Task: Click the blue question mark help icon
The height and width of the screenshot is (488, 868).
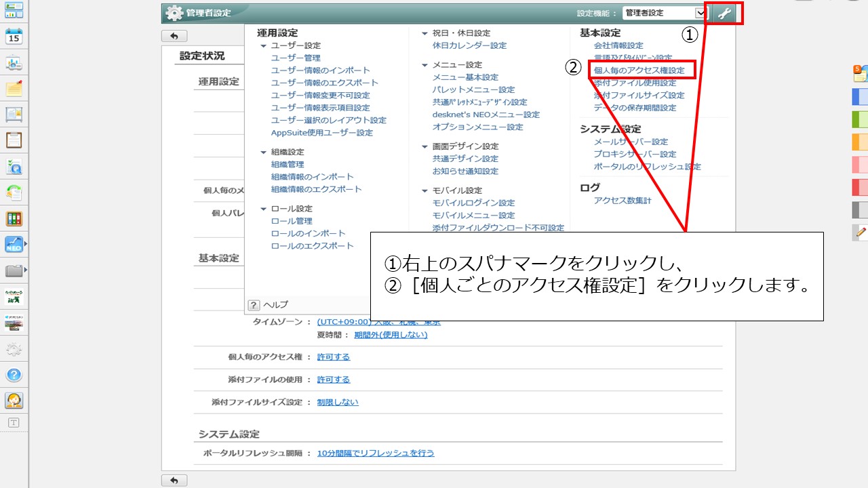Action: [x=14, y=375]
